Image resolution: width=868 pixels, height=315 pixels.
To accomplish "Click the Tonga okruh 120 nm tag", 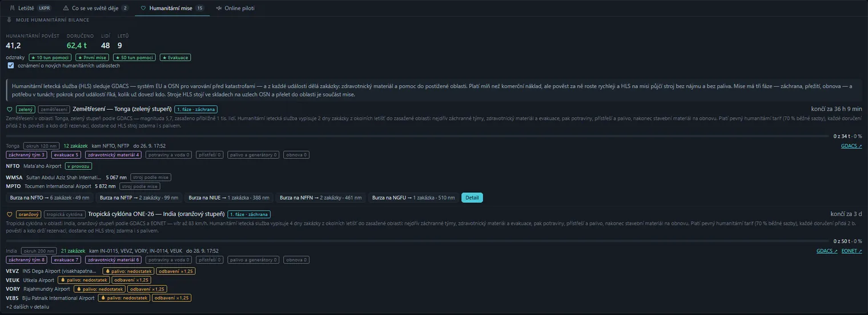I will coord(42,146).
